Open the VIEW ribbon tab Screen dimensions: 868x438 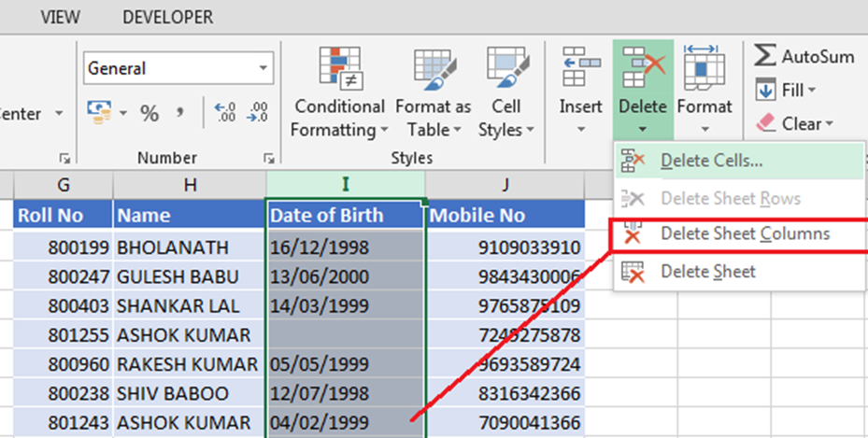point(60,18)
